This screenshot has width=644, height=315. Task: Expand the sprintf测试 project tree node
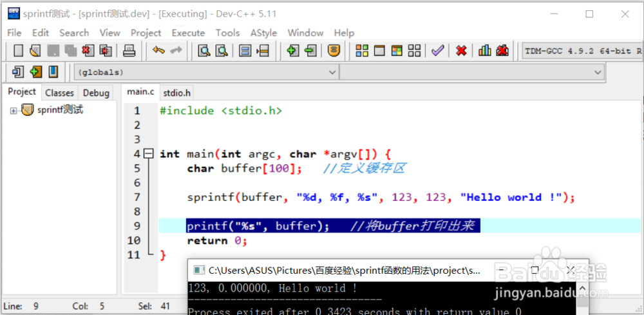[14, 111]
